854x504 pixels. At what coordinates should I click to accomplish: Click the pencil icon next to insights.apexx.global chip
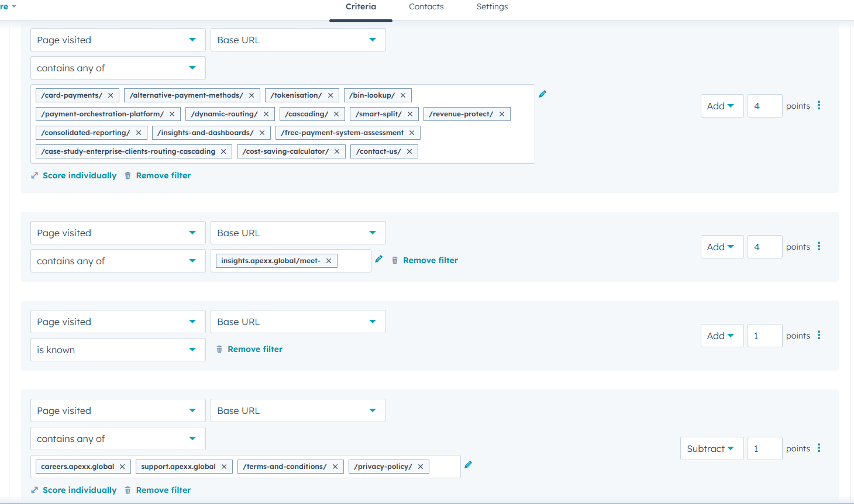[378, 260]
